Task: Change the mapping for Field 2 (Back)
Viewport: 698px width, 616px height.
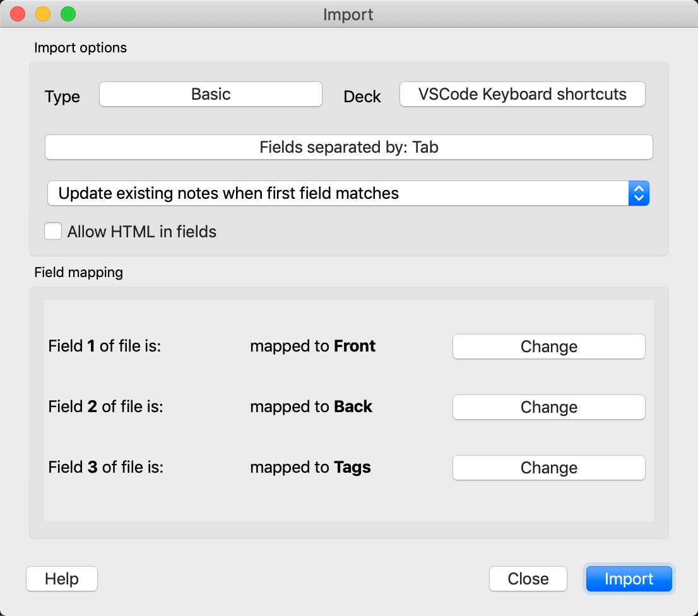Action: tap(548, 406)
